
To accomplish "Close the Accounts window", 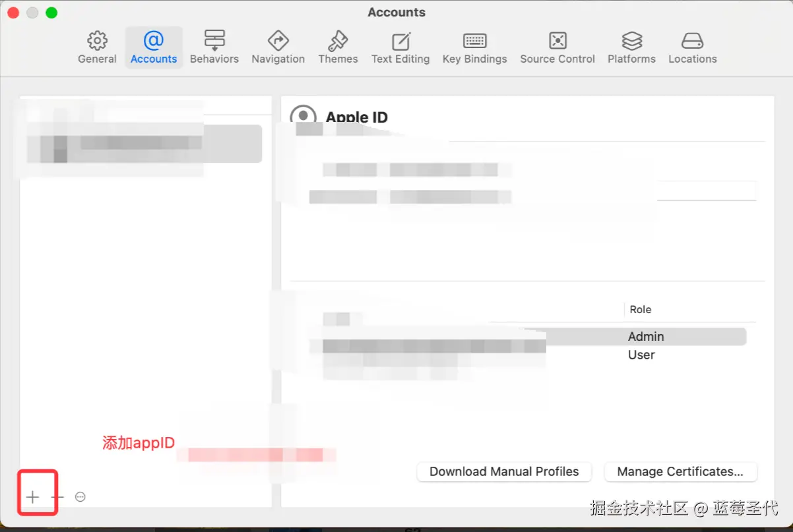I will coord(13,13).
